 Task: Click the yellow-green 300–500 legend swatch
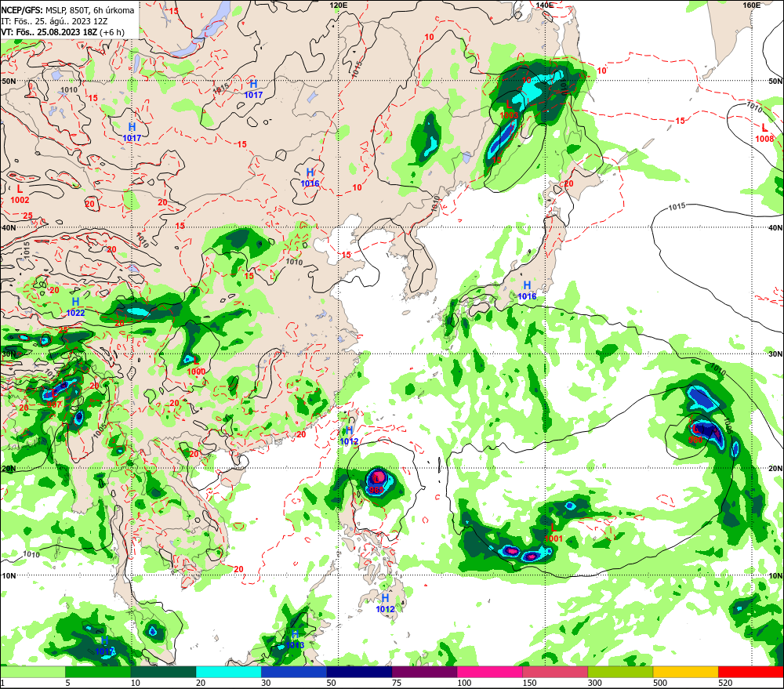pos(620,672)
